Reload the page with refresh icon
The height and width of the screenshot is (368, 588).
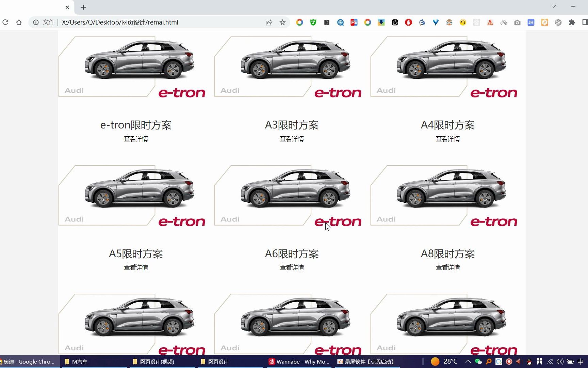point(5,22)
